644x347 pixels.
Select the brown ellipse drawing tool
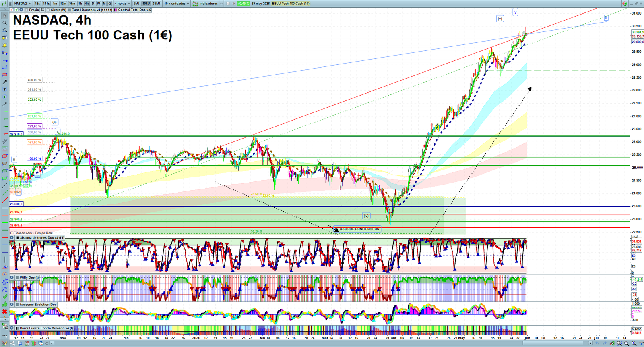(4, 163)
